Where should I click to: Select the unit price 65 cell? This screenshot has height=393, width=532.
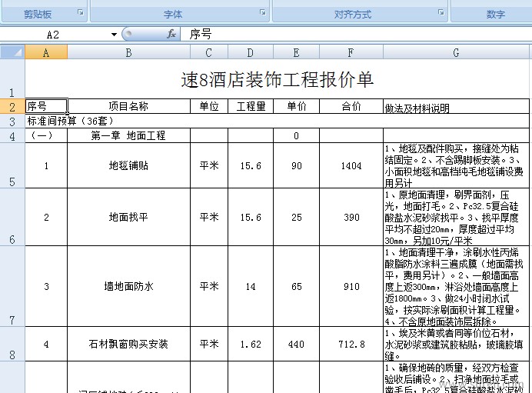(x=296, y=286)
